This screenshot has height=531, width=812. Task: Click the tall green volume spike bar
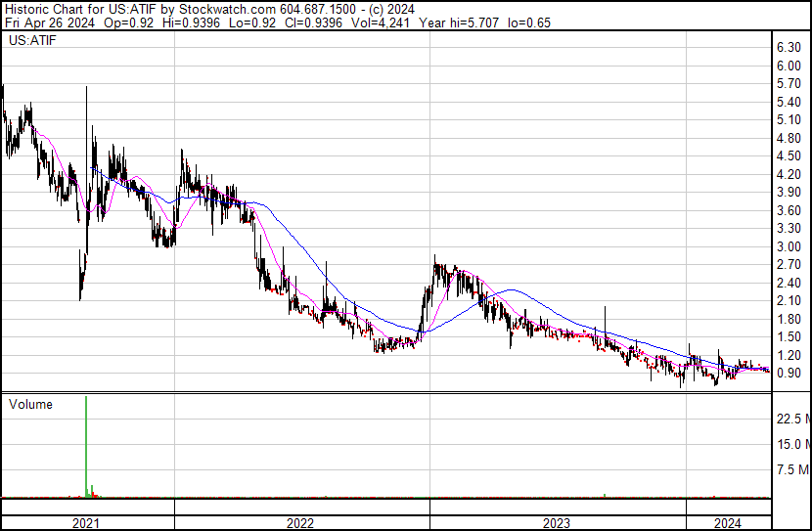tap(86, 447)
